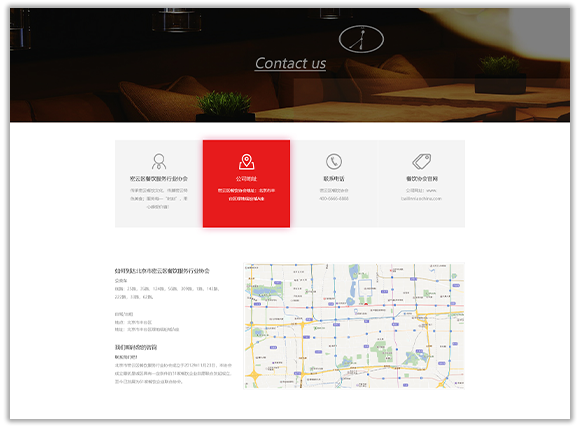Screen dimensions: 580x427
Task: Select the phone contact card
Action: click(334, 184)
